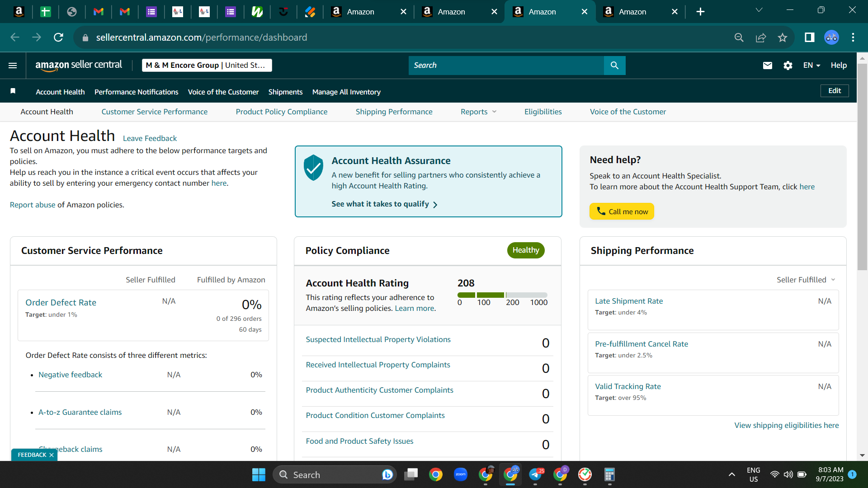868x488 pixels.
Task: Open the Report abuse link
Action: [33, 205]
